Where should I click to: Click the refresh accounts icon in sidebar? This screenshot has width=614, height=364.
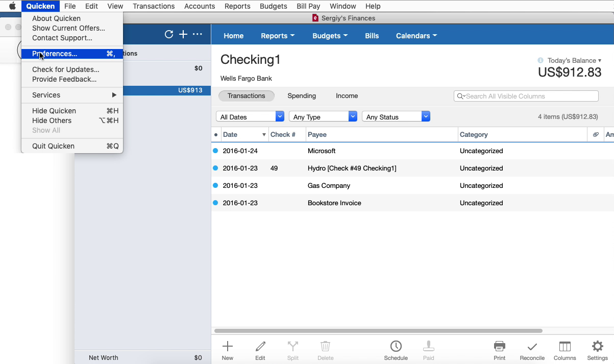pos(169,34)
